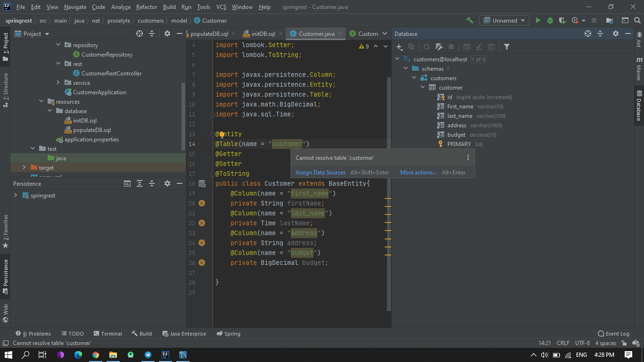Click Persistence panel QL console icon
This screenshot has width=644, height=362.
[127, 183]
